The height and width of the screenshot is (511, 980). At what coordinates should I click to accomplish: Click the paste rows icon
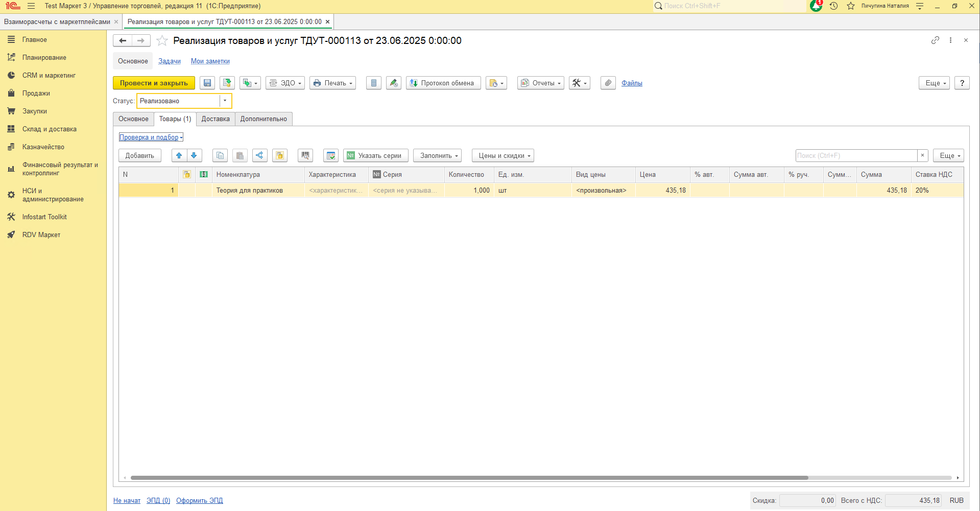point(240,155)
